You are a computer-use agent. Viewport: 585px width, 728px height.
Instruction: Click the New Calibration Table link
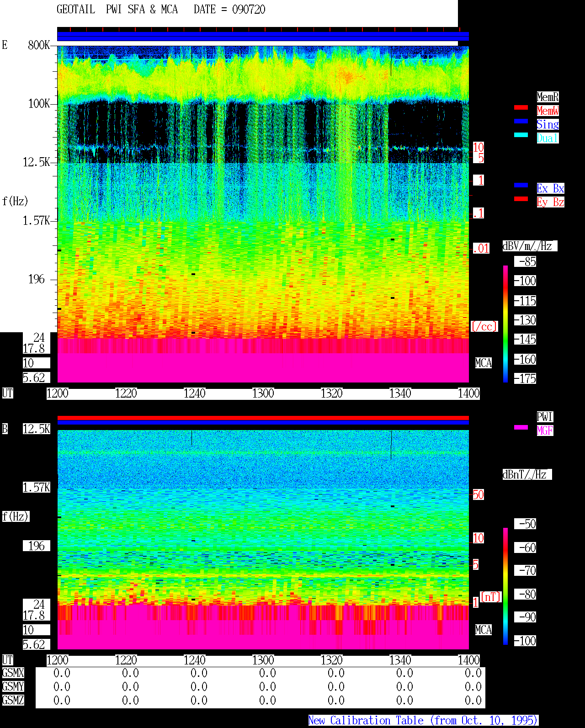(x=423, y=720)
